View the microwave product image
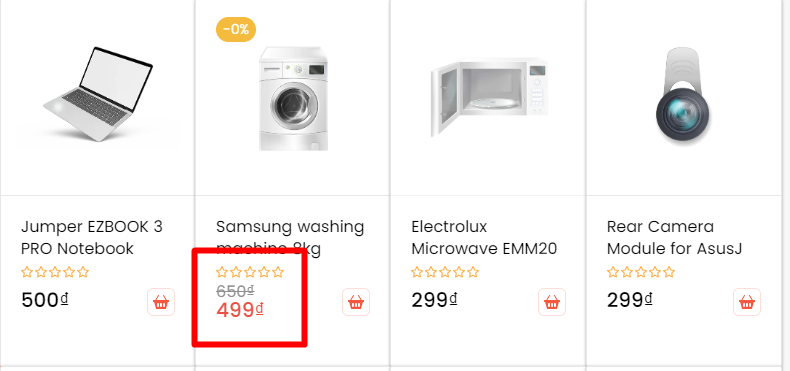Viewport: 790px width, 371px height. coord(489,97)
